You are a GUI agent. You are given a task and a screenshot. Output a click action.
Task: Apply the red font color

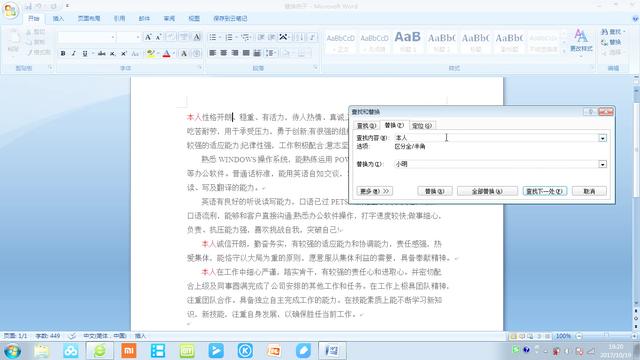coord(166,53)
